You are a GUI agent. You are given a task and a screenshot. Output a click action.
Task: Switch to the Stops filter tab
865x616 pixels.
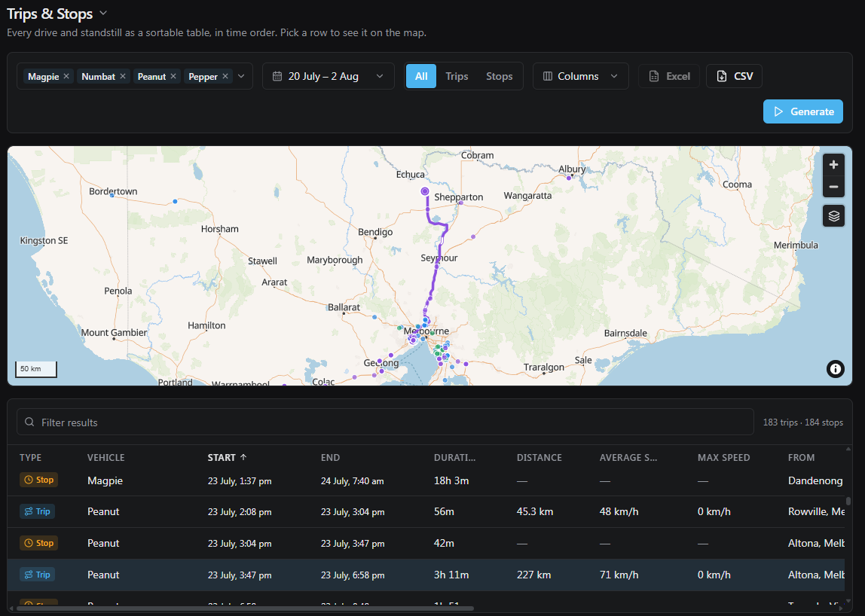[500, 76]
